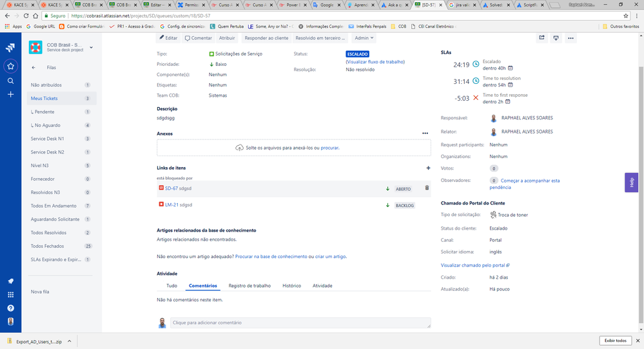Delete the SD-67 link trash icon

pos(427,188)
